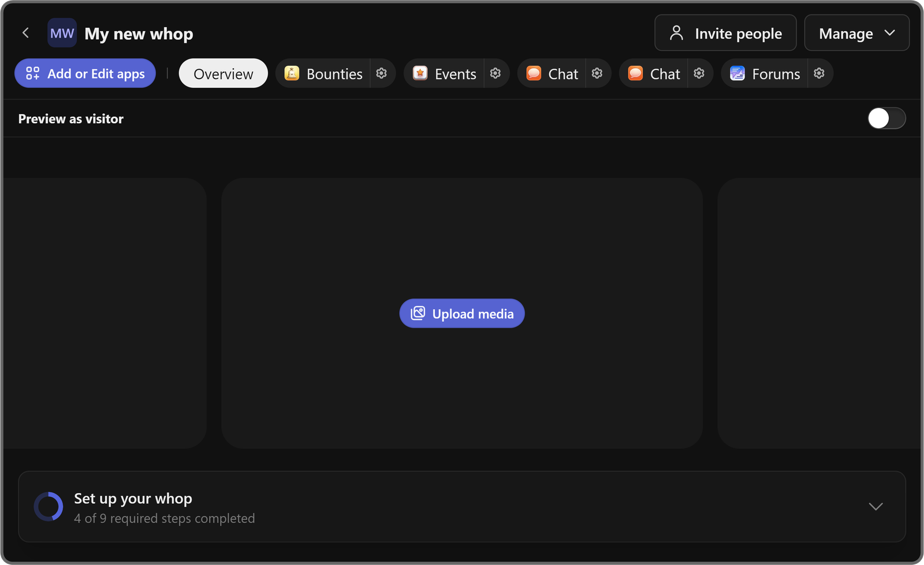The image size is (924, 565).
Task: Open Bounties settings gear
Action: coord(381,73)
